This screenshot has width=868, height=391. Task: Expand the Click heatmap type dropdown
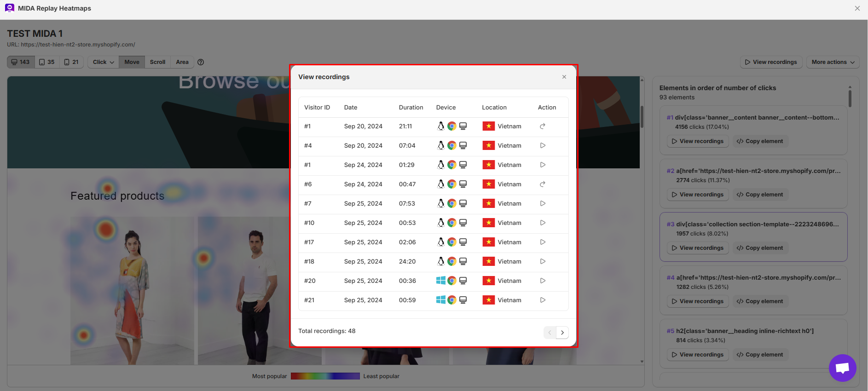(103, 62)
